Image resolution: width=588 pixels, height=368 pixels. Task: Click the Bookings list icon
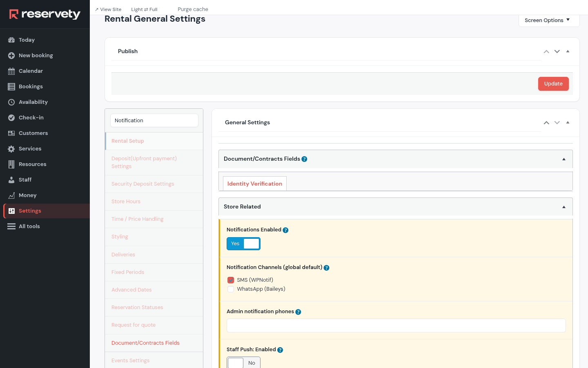pos(11,87)
